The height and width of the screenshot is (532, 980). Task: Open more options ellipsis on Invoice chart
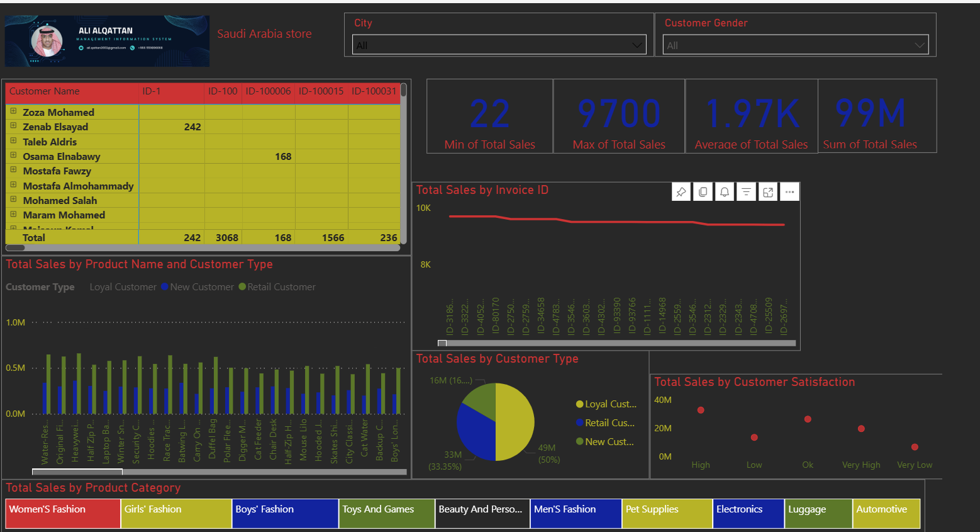[789, 192]
